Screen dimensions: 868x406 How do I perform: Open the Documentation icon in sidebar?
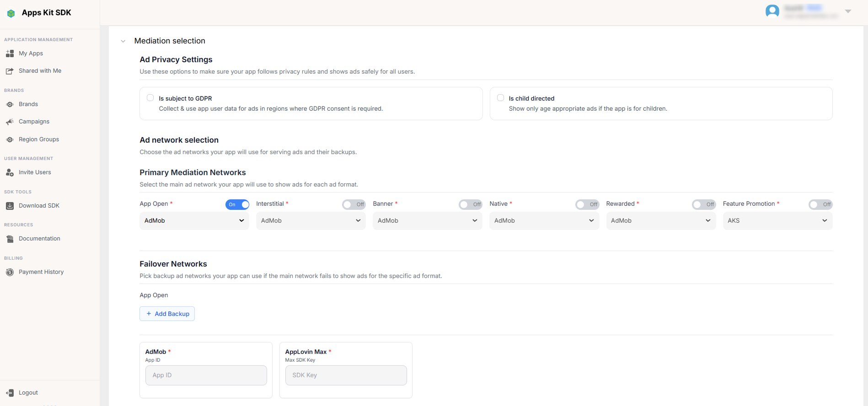[x=10, y=239]
